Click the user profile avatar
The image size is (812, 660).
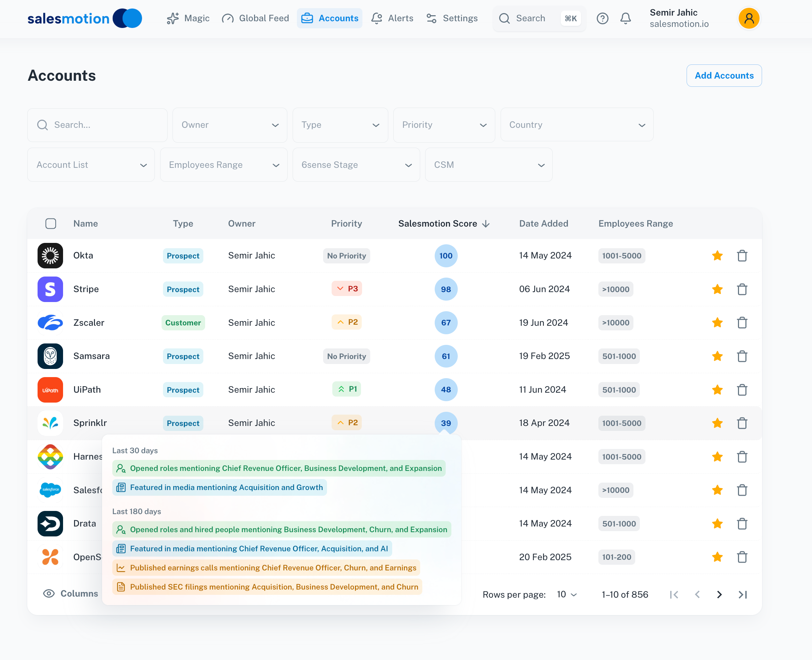click(x=749, y=18)
